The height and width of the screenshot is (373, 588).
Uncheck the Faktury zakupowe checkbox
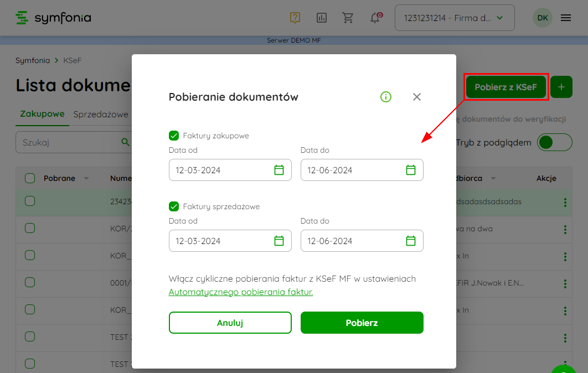pyautogui.click(x=174, y=136)
